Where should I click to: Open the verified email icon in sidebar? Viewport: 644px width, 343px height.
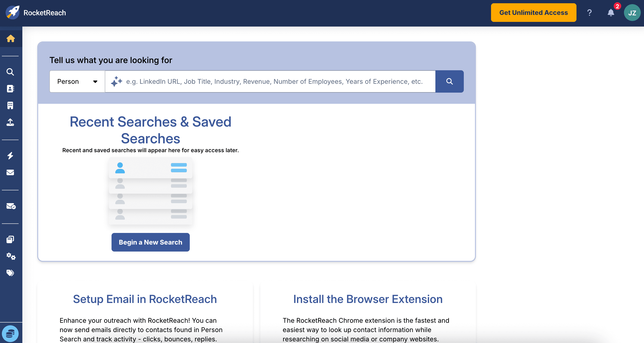(11, 206)
